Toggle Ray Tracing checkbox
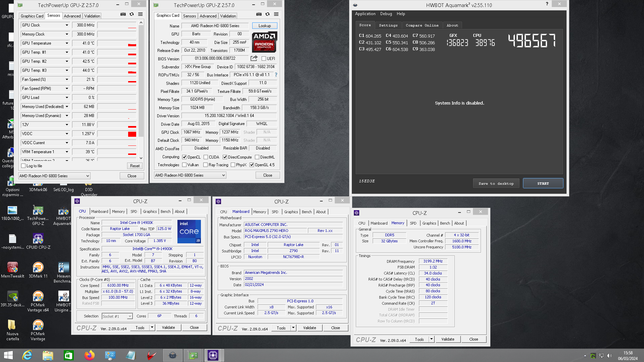The width and height of the screenshot is (644, 362). [x=205, y=165]
